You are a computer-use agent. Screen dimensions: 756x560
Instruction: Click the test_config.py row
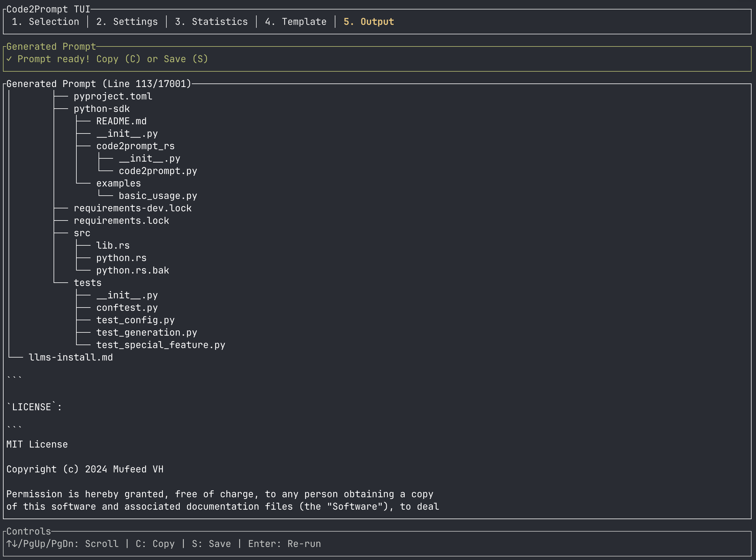[x=136, y=320]
